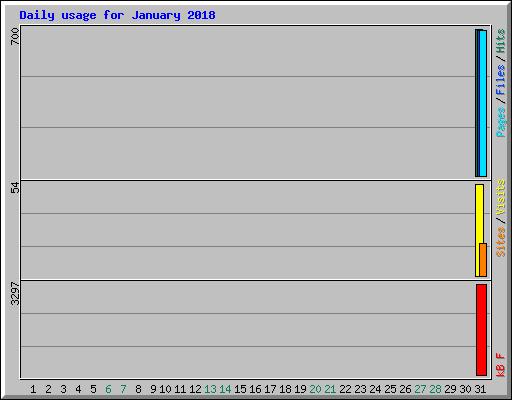Click the 'Sites' legend label
This screenshot has height=400, width=512.
(x=500, y=242)
